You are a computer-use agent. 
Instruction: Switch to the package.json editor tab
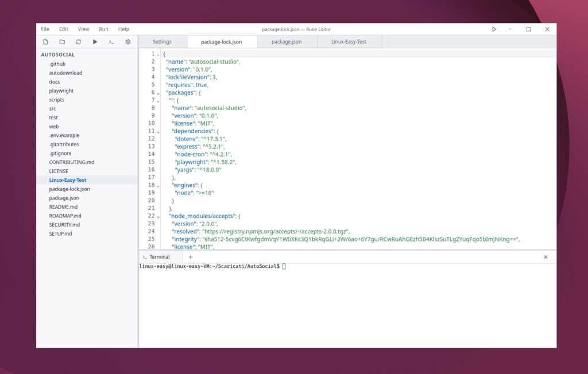tap(287, 42)
